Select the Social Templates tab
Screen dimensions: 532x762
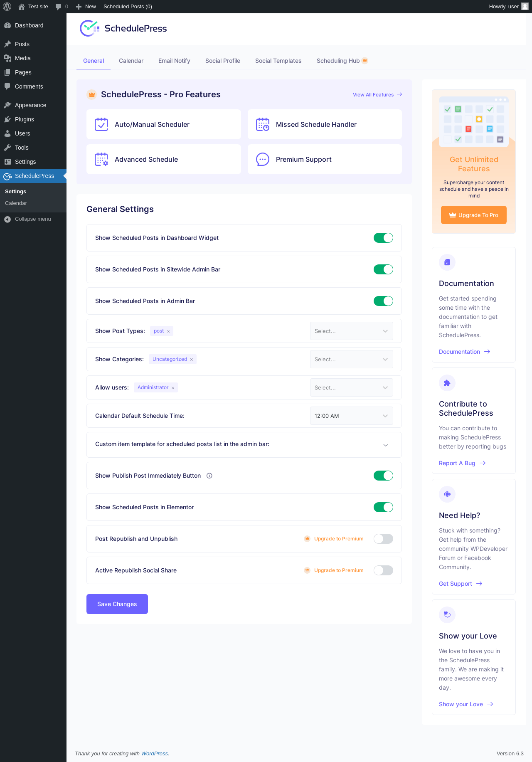[278, 61]
